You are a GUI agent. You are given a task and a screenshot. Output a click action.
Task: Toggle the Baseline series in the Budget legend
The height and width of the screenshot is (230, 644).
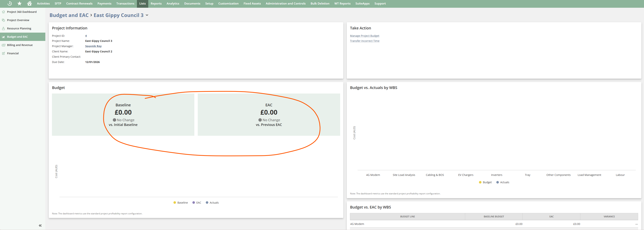(181, 202)
